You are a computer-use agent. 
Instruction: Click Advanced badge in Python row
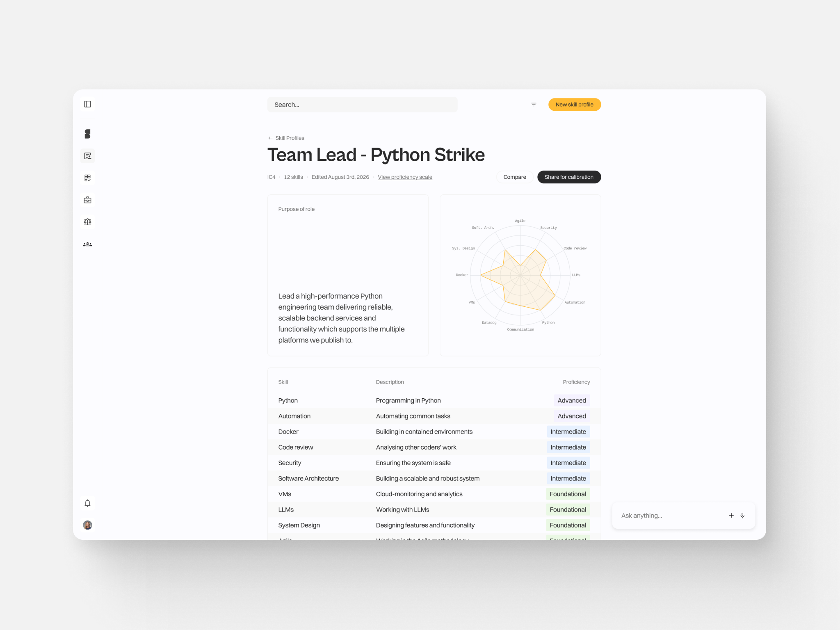pyautogui.click(x=572, y=401)
